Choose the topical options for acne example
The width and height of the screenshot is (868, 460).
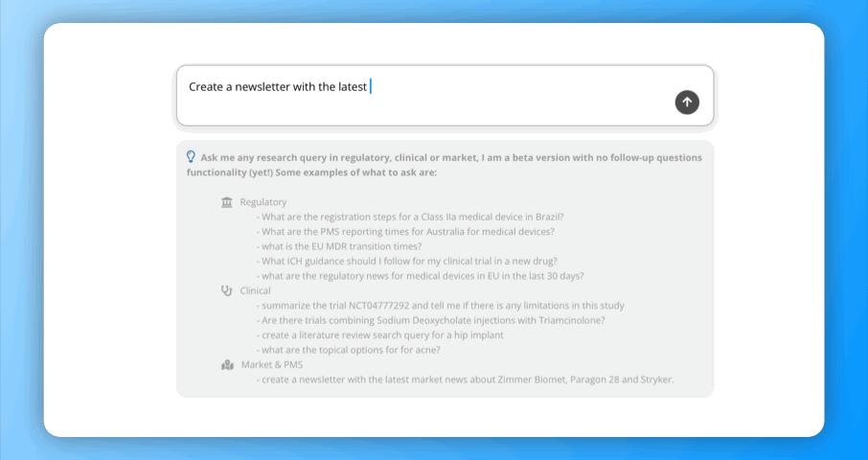pyautogui.click(x=348, y=350)
